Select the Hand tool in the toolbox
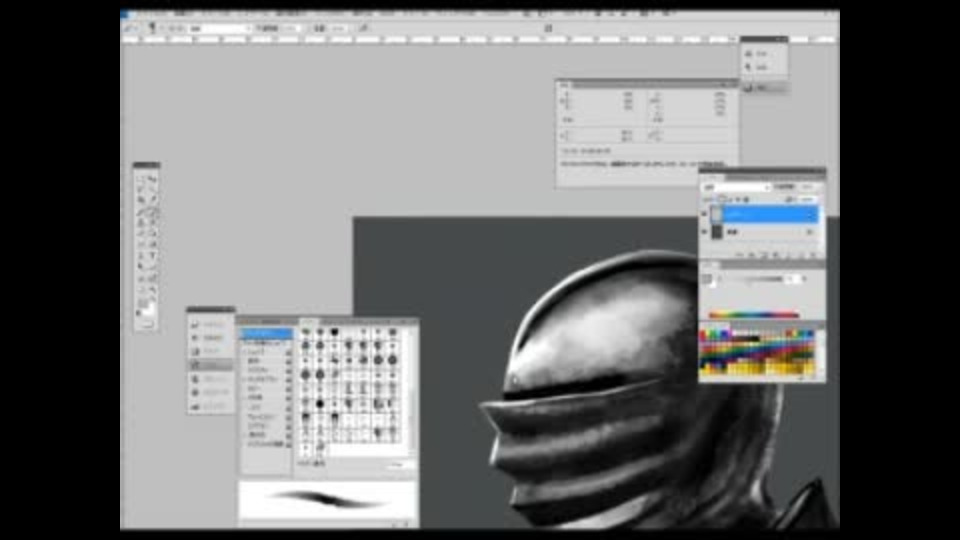Viewport: 960px width, 540px height. [x=140, y=290]
